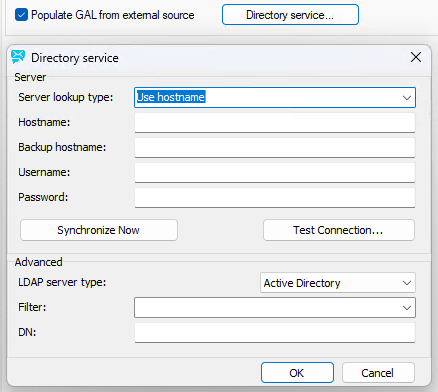
Task: Select the Username text box
Action: [x=275, y=172]
